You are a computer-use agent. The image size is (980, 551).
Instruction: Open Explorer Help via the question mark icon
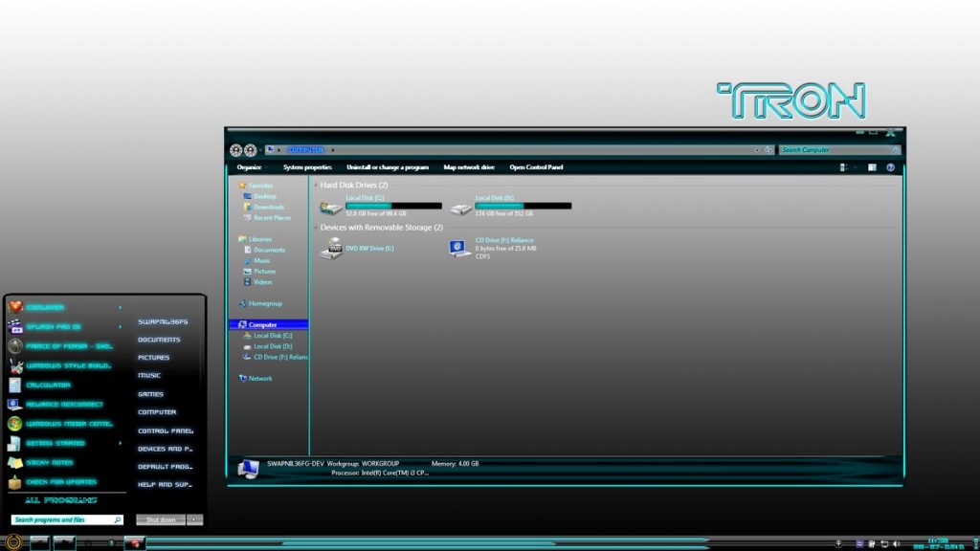[x=891, y=167]
